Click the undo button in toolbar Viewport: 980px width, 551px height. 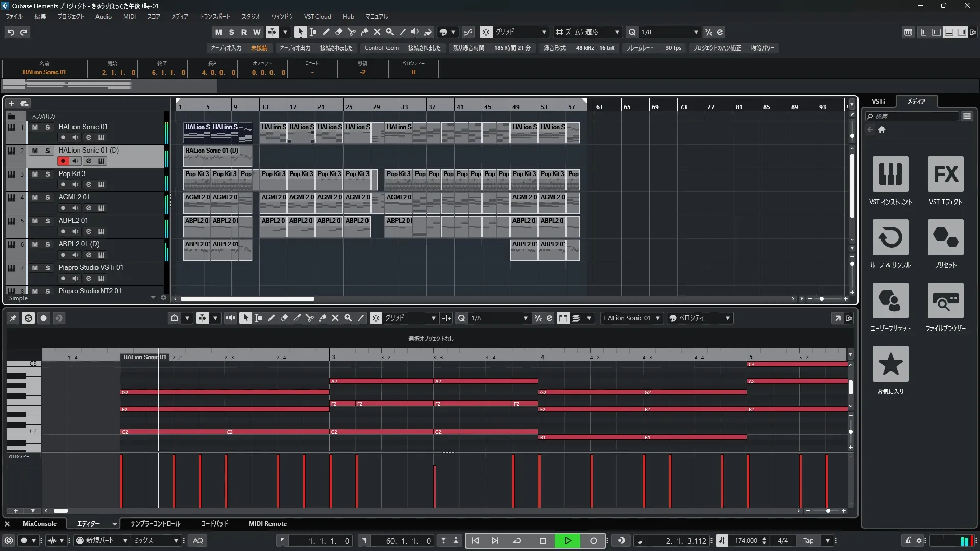point(11,32)
